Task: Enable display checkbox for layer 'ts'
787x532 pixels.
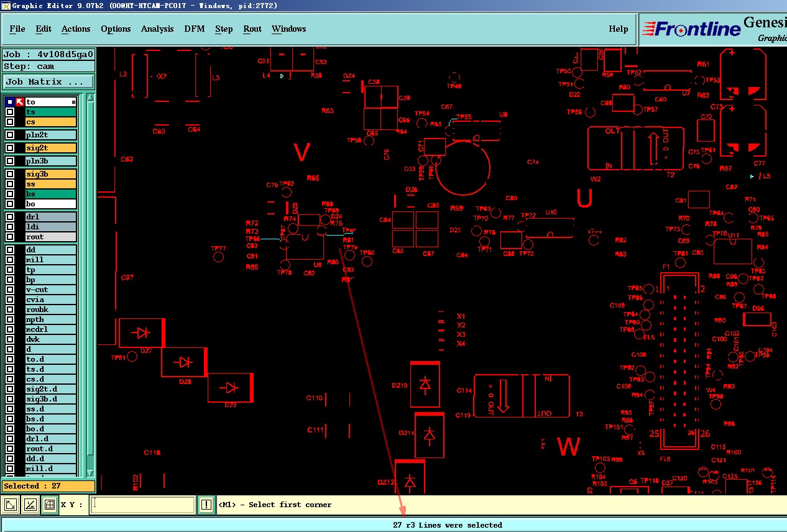Action: [10, 112]
